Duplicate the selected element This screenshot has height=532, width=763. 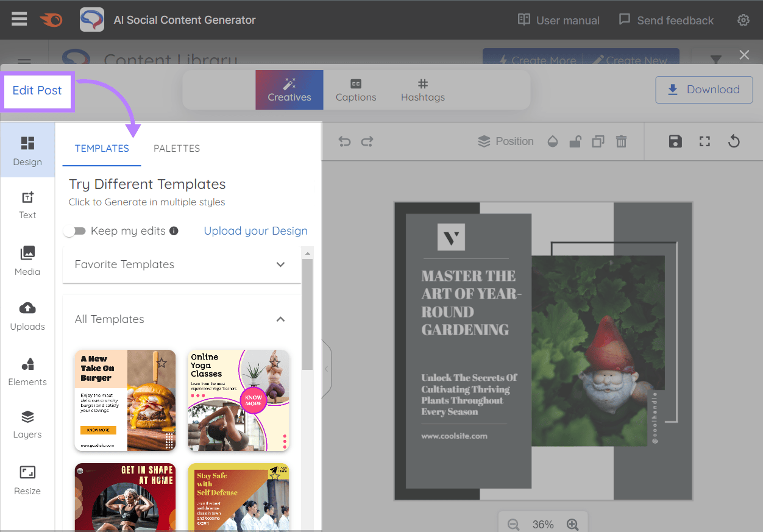click(598, 141)
